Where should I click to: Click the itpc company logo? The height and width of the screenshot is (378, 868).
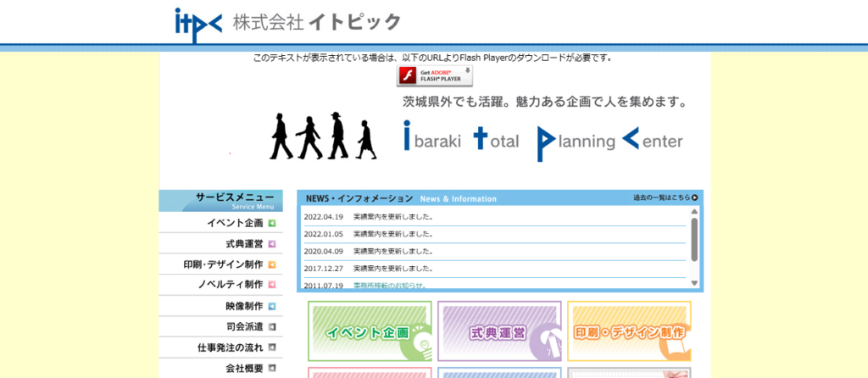[x=198, y=25]
